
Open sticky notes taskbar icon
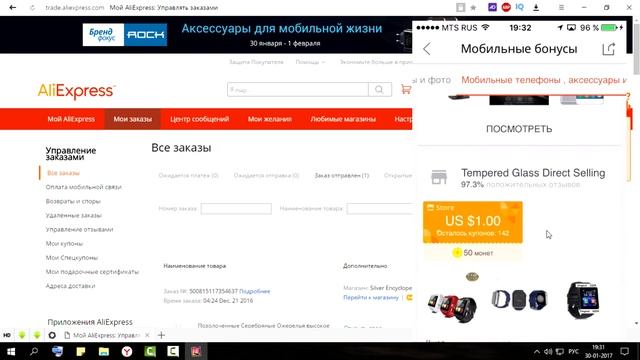(x=80, y=351)
